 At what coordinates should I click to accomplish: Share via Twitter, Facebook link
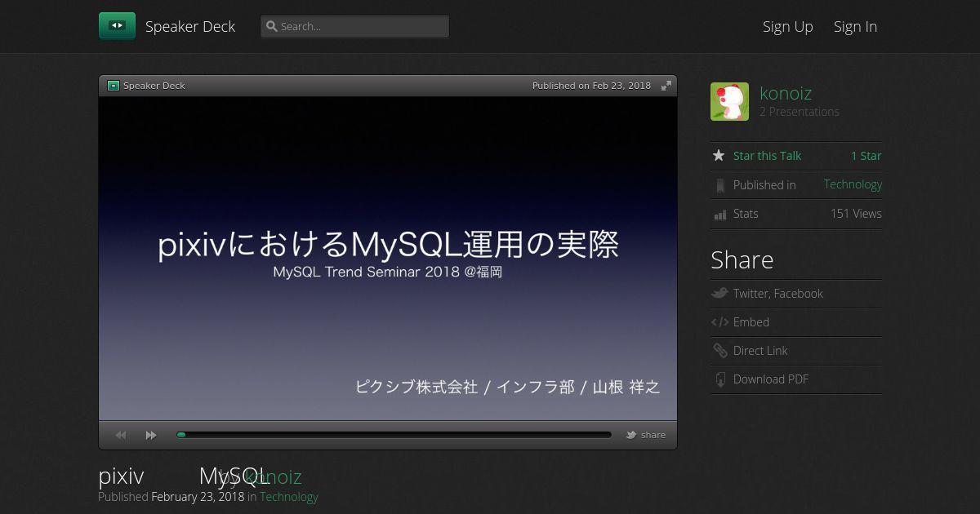click(778, 294)
